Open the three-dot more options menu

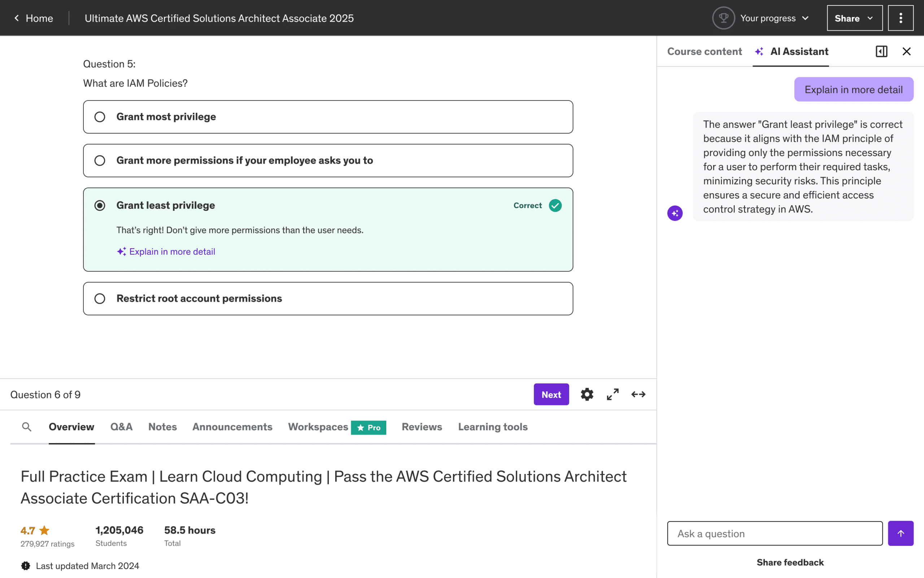pyautogui.click(x=900, y=18)
